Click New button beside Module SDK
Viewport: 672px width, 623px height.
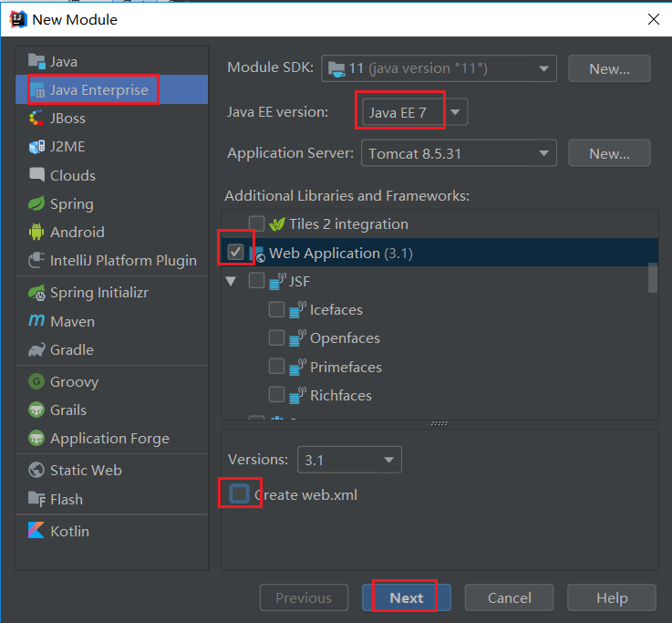[x=609, y=68]
